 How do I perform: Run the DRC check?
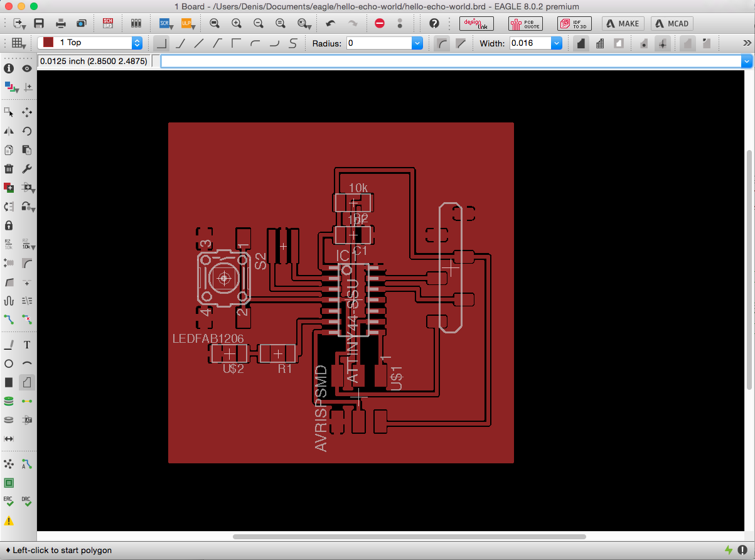(27, 502)
